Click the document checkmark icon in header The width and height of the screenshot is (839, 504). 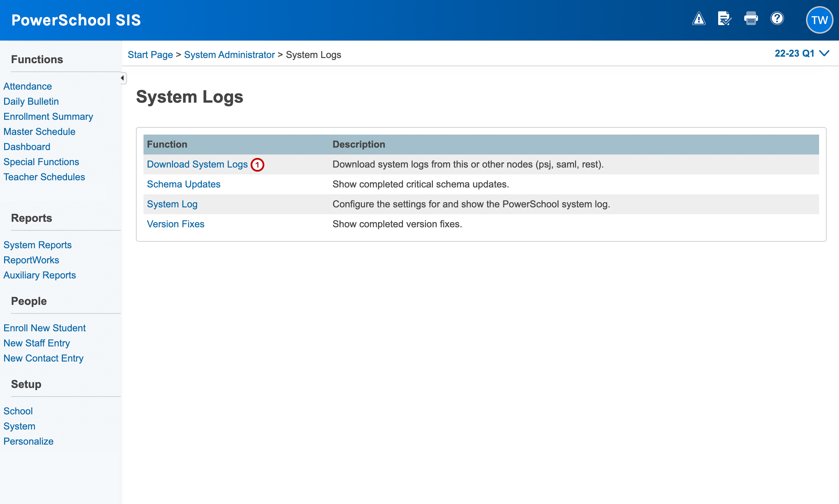coord(724,19)
